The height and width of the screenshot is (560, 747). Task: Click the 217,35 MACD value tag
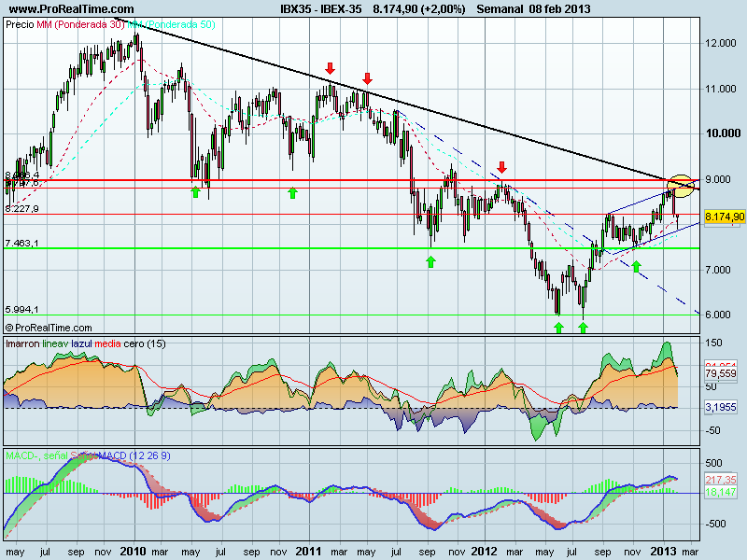721,480
